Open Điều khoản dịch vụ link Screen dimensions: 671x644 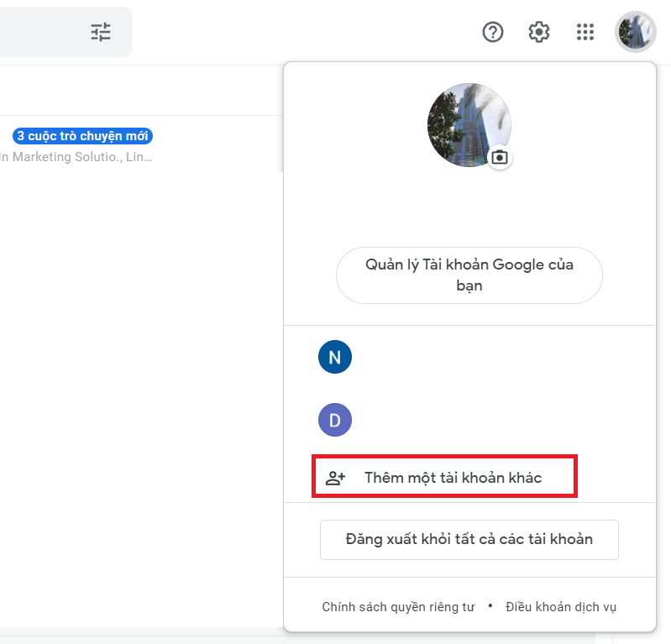pos(561,607)
